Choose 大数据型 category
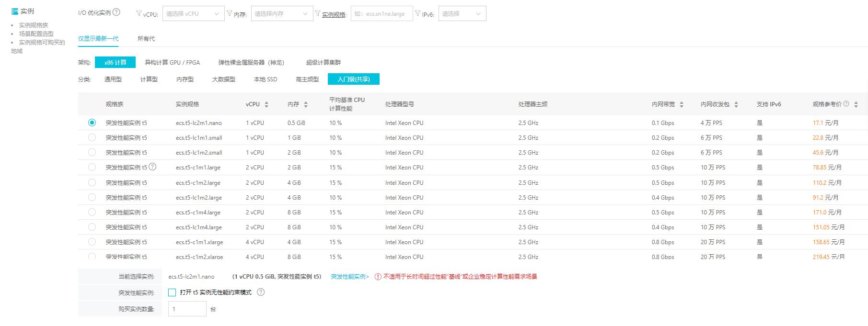The height and width of the screenshot is (326, 868). (224, 79)
